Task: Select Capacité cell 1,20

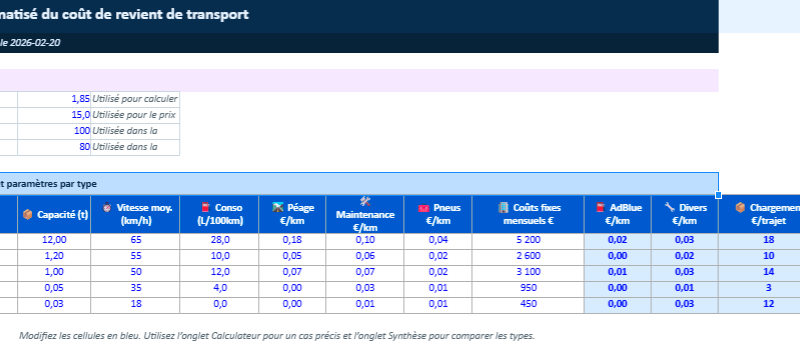Action: 54,256
